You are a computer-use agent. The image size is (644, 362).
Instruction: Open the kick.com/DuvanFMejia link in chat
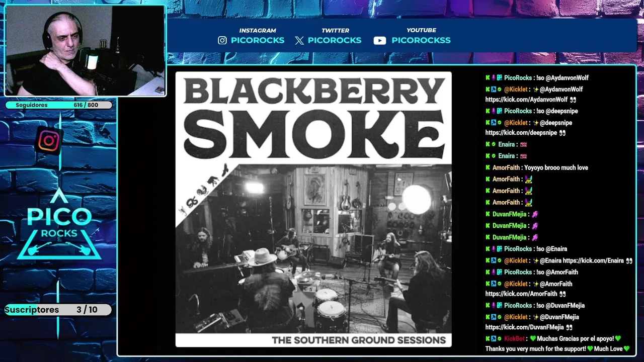[x=525, y=327]
